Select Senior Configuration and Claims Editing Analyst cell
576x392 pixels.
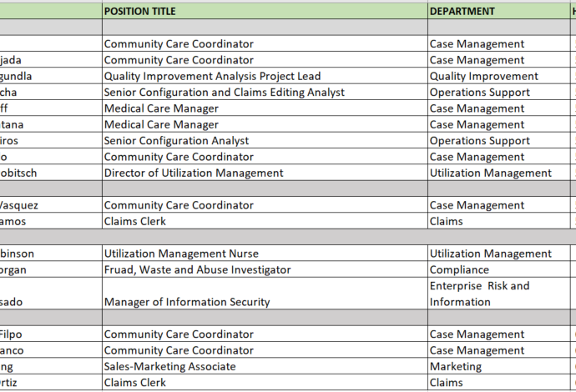(x=265, y=92)
